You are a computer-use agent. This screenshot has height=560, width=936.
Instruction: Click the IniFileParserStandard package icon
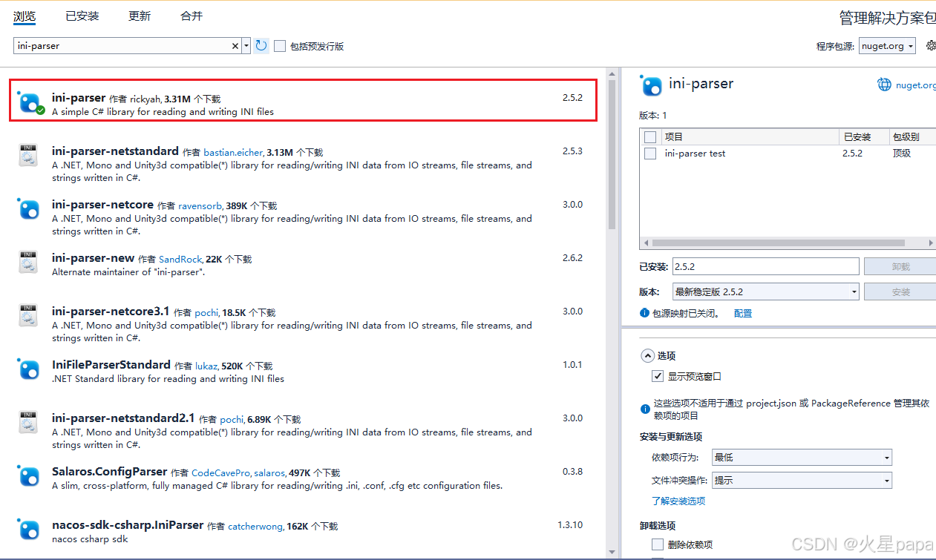28,369
